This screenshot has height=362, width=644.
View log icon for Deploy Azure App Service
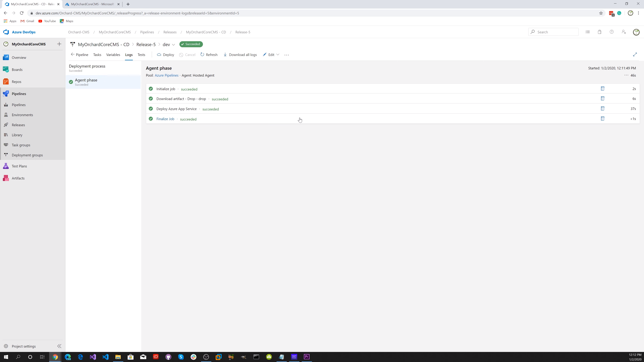coord(603,108)
